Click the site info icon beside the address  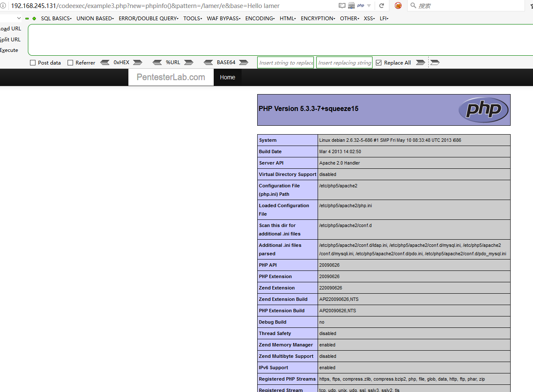[x=3, y=5]
